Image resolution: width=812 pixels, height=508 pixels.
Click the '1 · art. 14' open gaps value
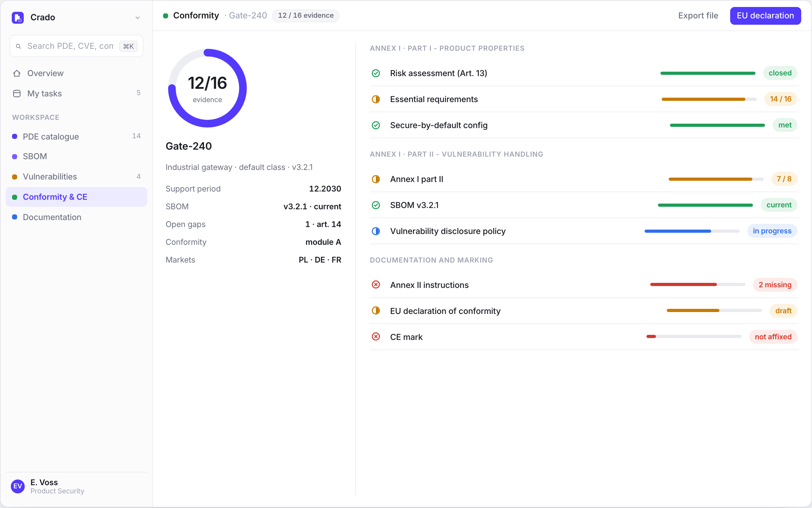(x=323, y=224)
